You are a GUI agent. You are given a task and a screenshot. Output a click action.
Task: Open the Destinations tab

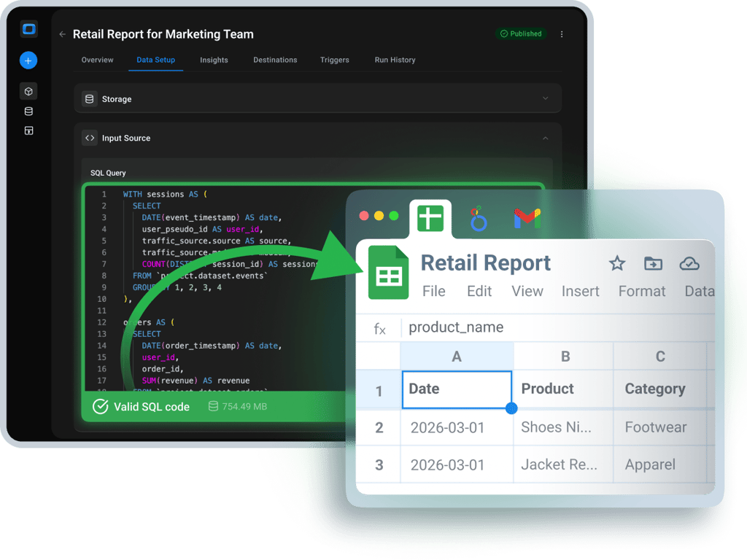275,60
